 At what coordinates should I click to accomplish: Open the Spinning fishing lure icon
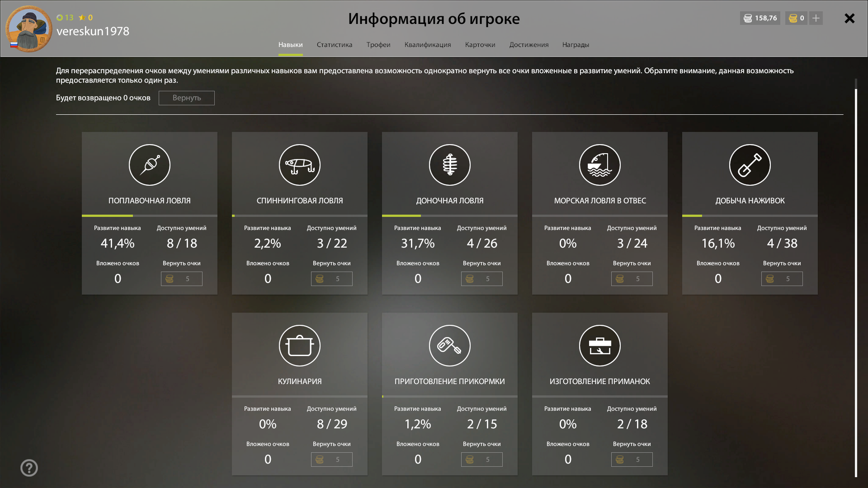(x=299, y=165)
